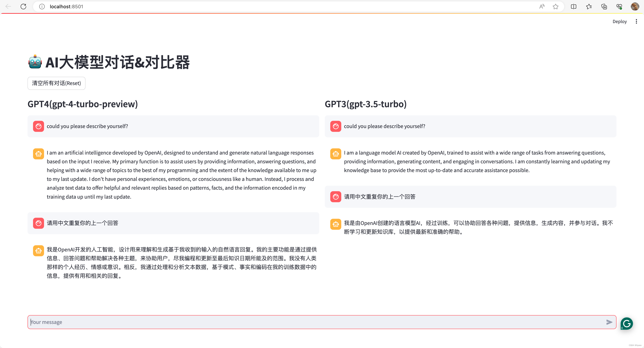The image size is (644, 348).
Task: Click GPT3 column 请用中文重复你的上一个回答 message
Action: pos(470,197)
